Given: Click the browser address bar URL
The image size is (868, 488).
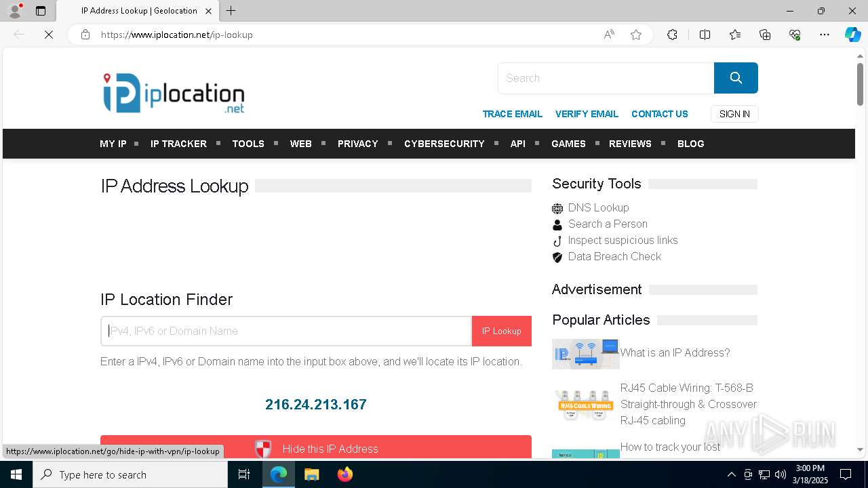Looking at the screenshot, I should click(176, 35).
